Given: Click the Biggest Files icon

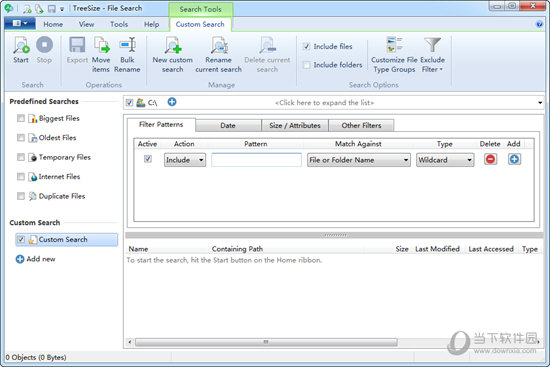Looking at the screenshot, I should coord(33,119).
